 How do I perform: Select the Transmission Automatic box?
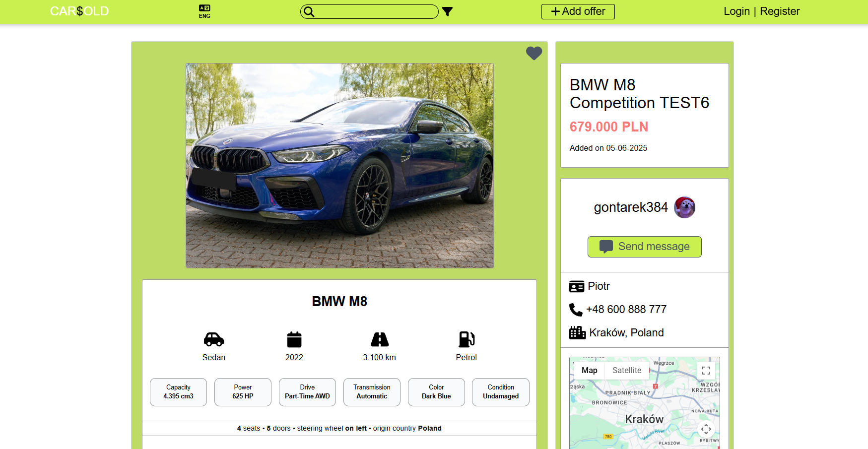click(372, 392)
